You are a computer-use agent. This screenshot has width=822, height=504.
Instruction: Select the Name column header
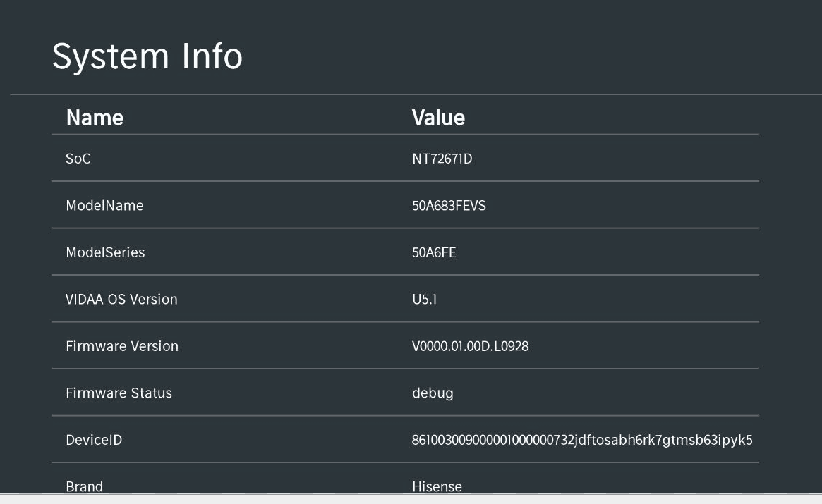point(95,117)
